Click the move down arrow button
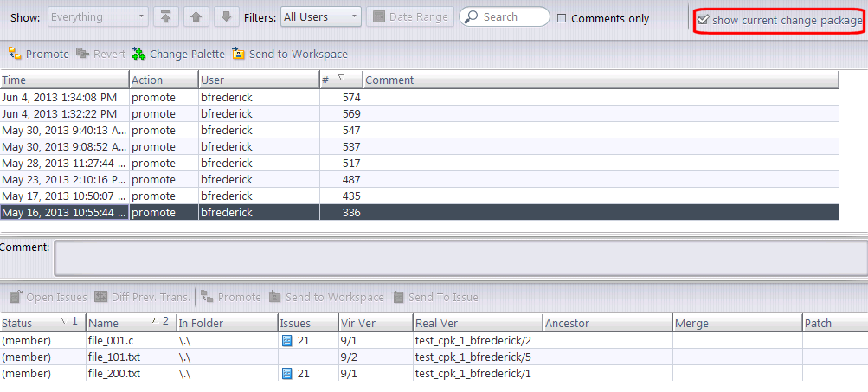 click(x=226, y=16)
